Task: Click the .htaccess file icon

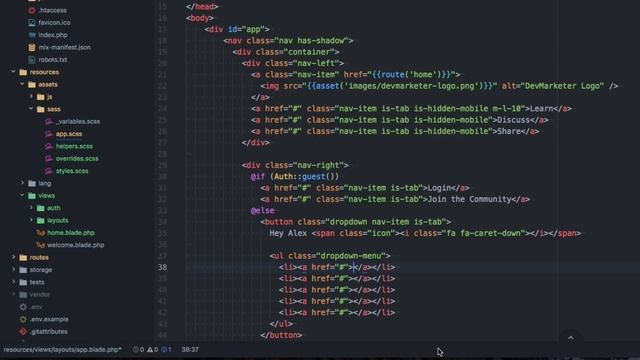Action: [32, 10]
